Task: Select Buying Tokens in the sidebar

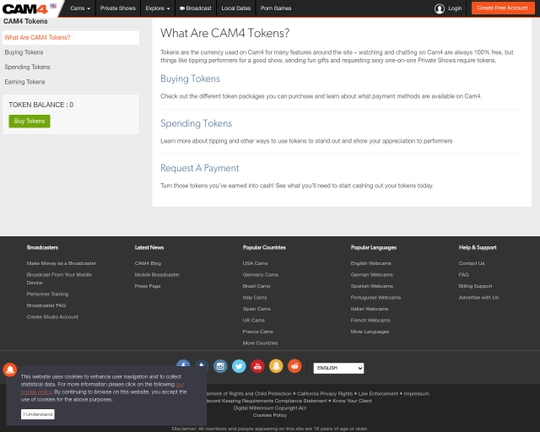Action: [x=24, y=52]
